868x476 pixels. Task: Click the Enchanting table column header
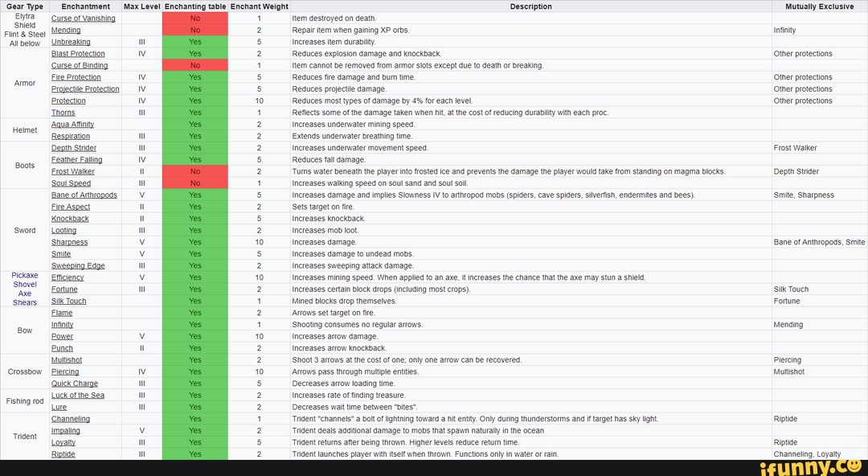click(x=194, y=6)
